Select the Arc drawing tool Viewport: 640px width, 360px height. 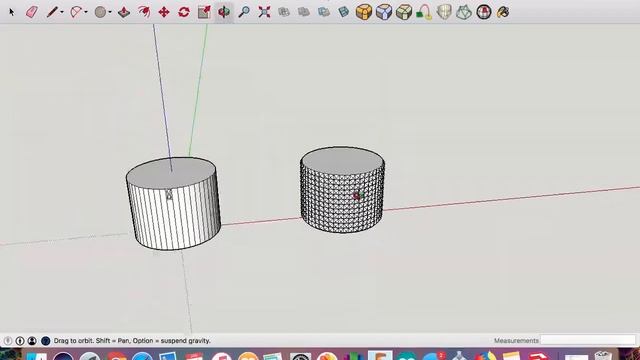click(x=76, y=12)
